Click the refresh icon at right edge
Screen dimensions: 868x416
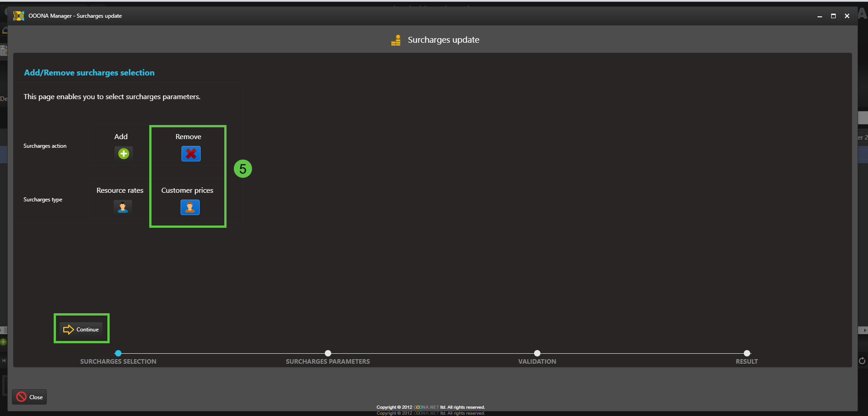pos(862,361)
